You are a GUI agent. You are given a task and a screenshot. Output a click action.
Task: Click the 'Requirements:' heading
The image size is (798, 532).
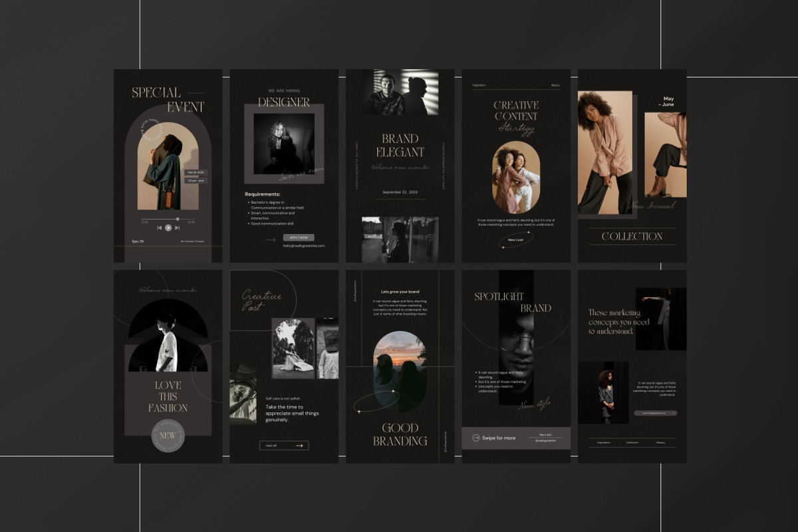click(263, 194)
